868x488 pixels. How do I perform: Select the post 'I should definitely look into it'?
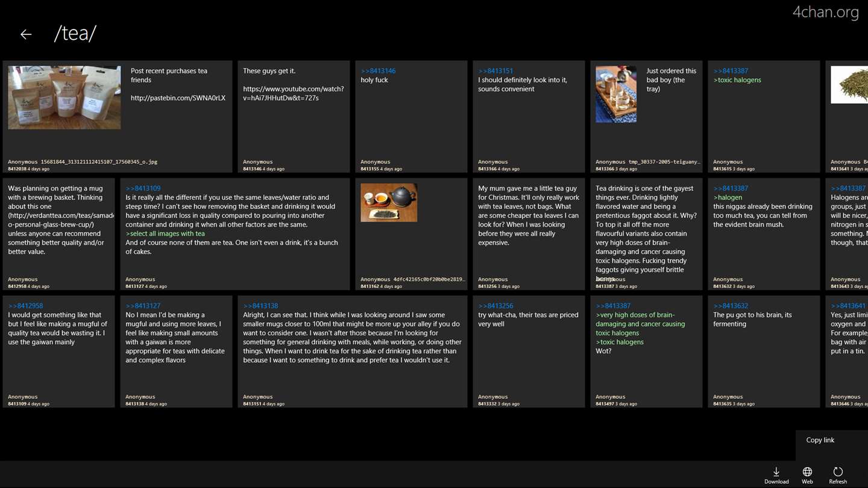[x=529, y=116]
